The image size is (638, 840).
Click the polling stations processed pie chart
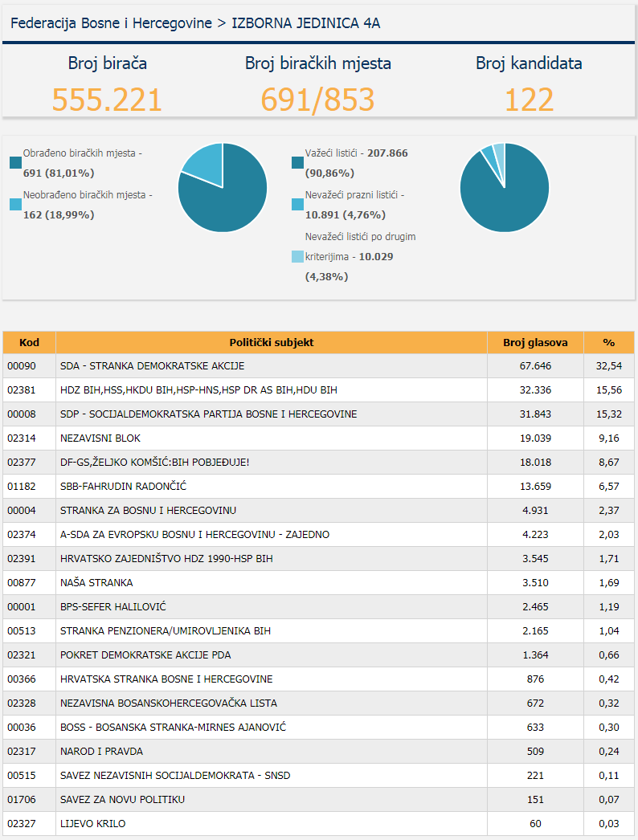pos(223,188)
